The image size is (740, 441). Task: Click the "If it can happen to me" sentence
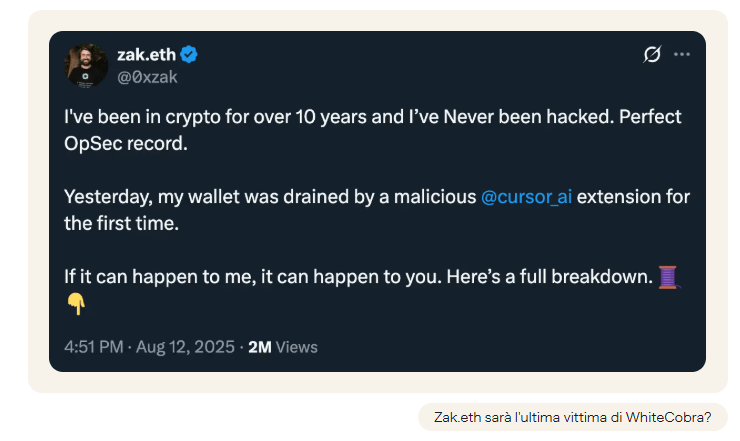coord(160,277)
